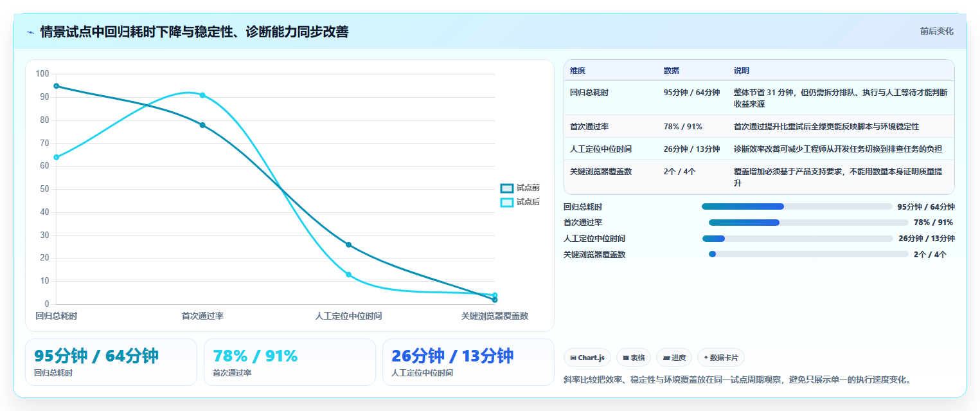
Task: Click the 试点前 data point at 95
Action: point(57,86)
